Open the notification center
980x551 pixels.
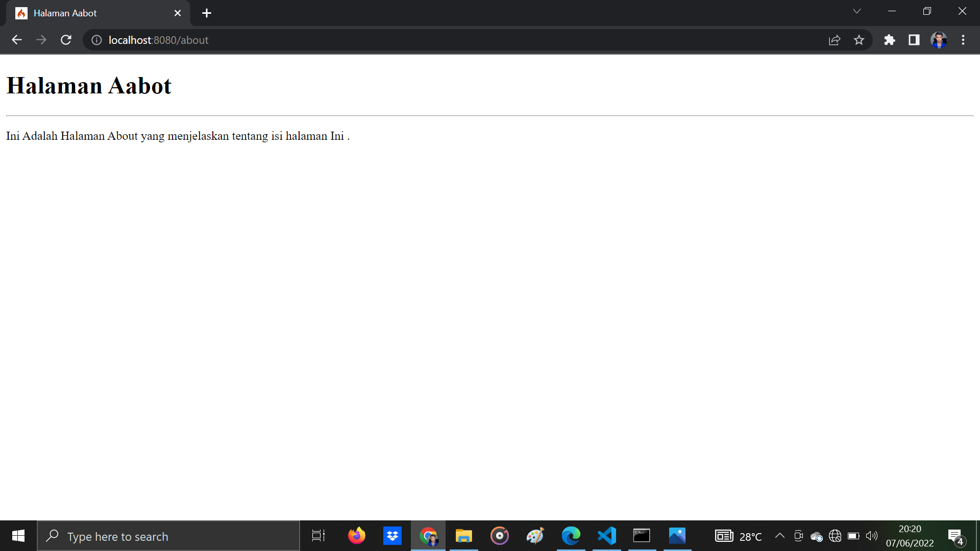pyautogui.click(x=955, y=536)
